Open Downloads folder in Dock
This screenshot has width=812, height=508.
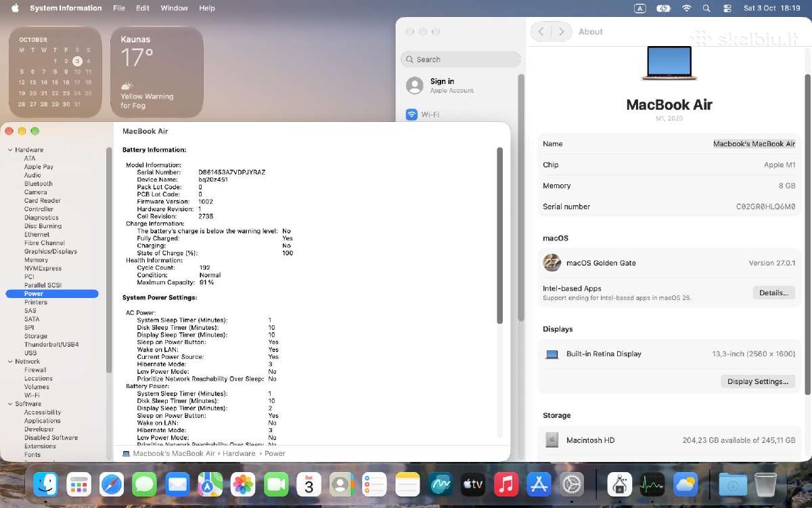733,484
